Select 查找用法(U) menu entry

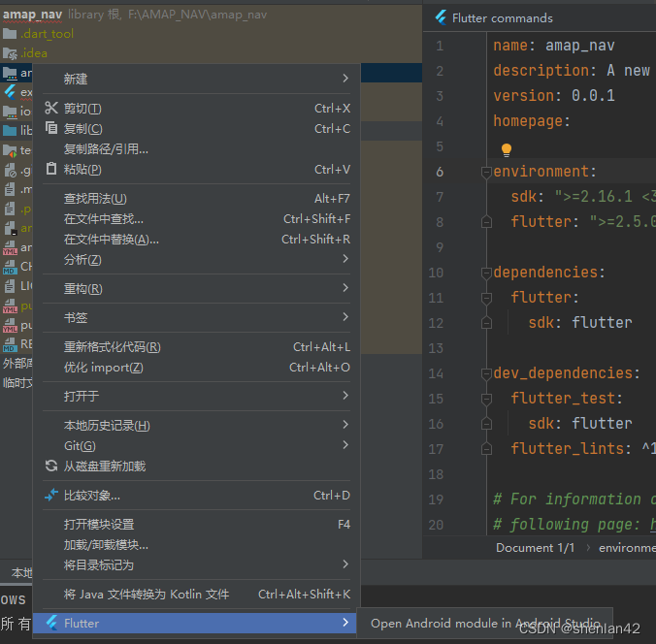click(196, 198)
